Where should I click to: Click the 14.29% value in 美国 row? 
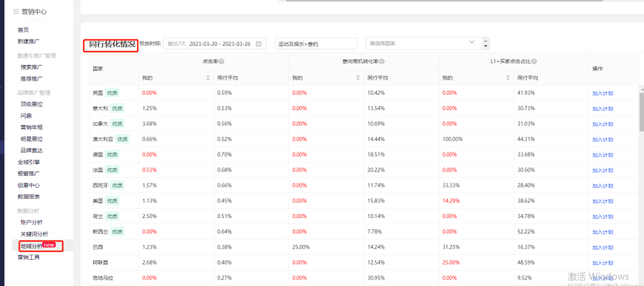[x=451, y=201]
